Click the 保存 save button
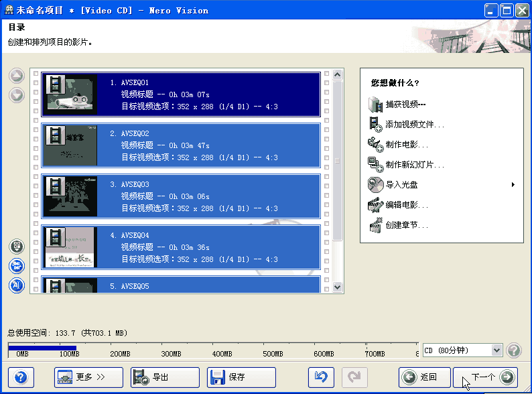532x394 pixels. [x=241, y=377]
